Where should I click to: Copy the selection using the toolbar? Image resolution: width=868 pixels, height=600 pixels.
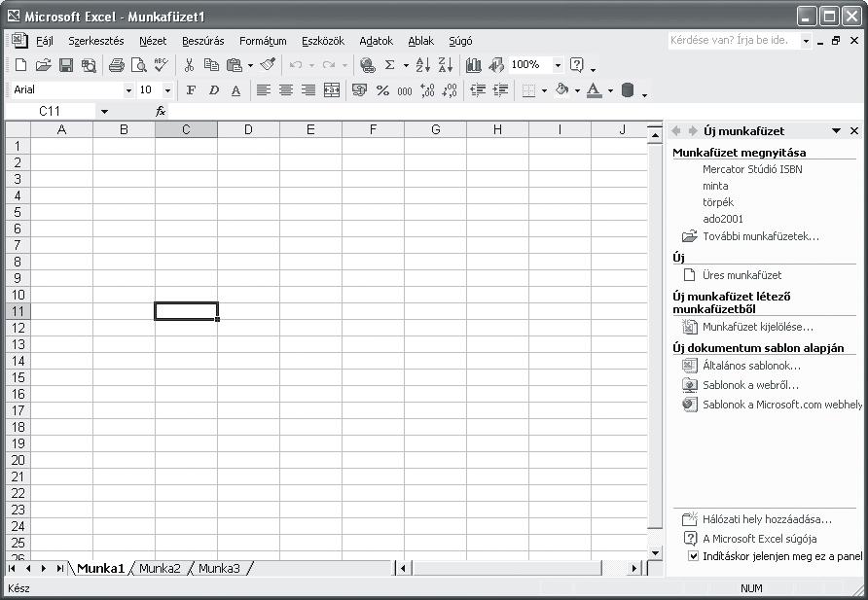[x=211, y=65]
